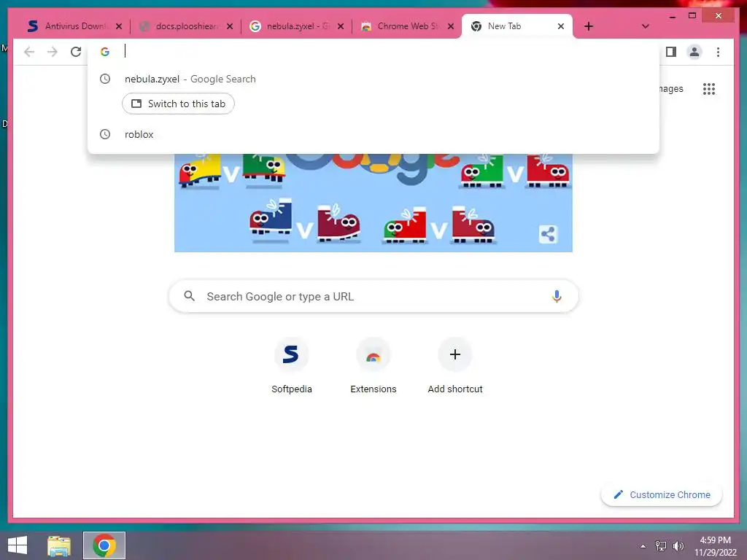Open the Windows Start menu
Image resolution: width=747 pixels, height=560 pixels.
pyautogui.click(x=18, y=545)
